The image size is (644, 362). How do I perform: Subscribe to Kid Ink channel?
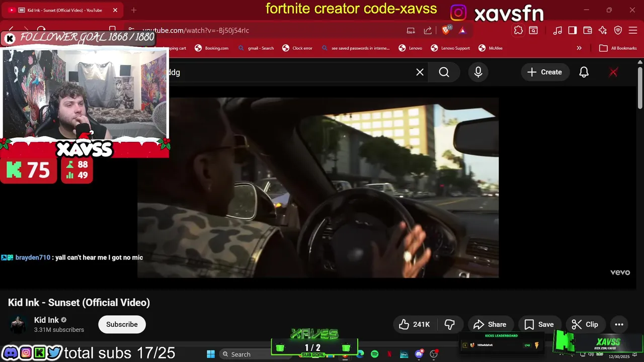pos(122,325)
